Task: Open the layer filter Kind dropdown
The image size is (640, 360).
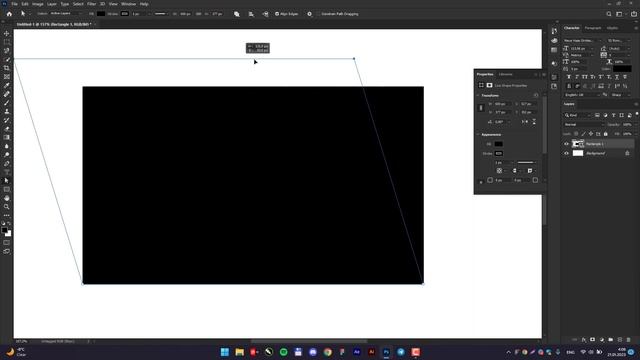Action: [578, 115]
